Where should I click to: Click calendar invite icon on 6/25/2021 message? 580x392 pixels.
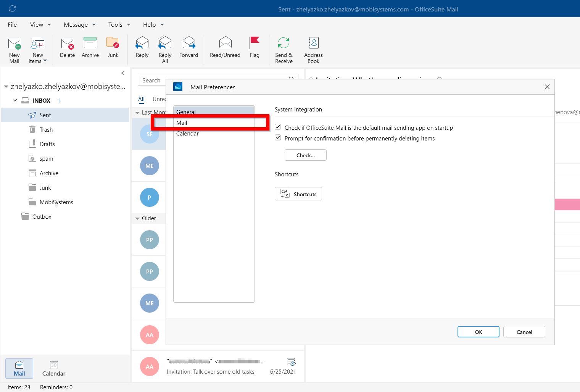[x=291, y=361]
